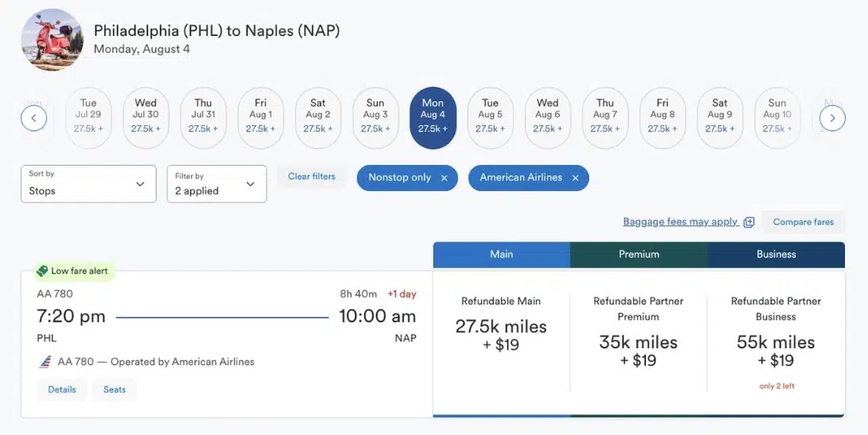Click the Clear filters button

point(311,177)
